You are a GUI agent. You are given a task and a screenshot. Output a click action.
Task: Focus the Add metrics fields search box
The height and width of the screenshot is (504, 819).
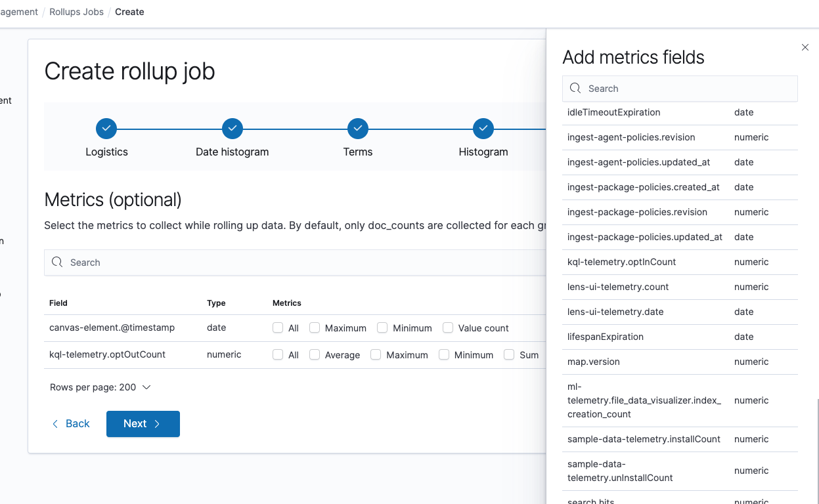coord(680,89)
